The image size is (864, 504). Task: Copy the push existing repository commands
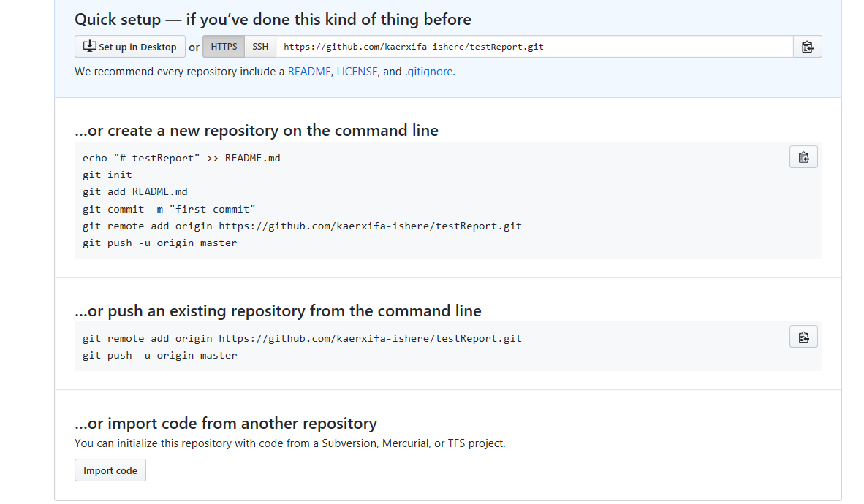(x=803, y=337)
